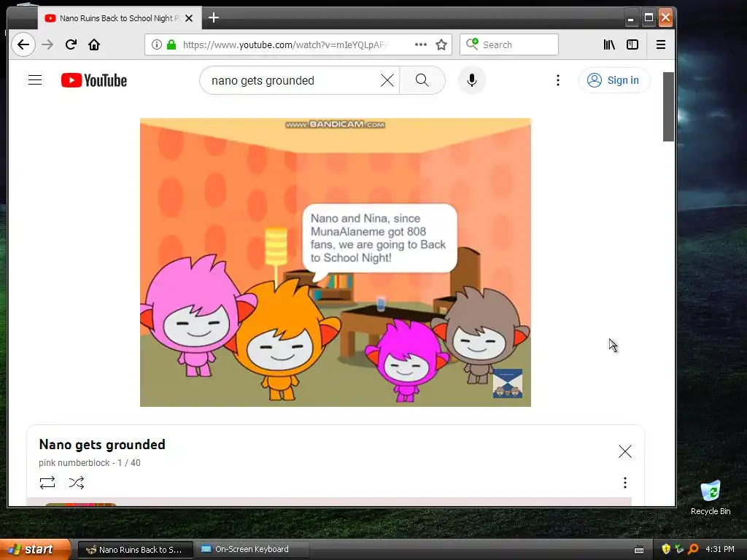Click the keyboard icon in system tray
The width and height of the screenshot is (747, 560).
coord(639,550)
